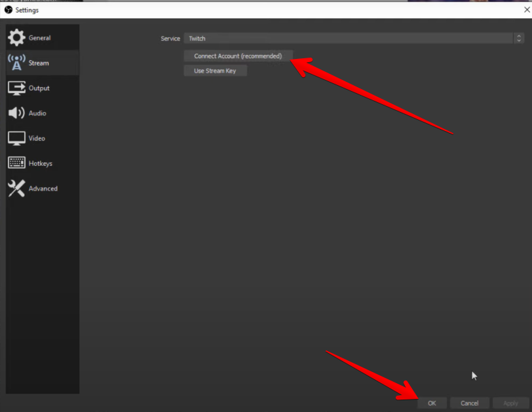Click the Cancel button
The image size is (532, 412).
[470, 403]
